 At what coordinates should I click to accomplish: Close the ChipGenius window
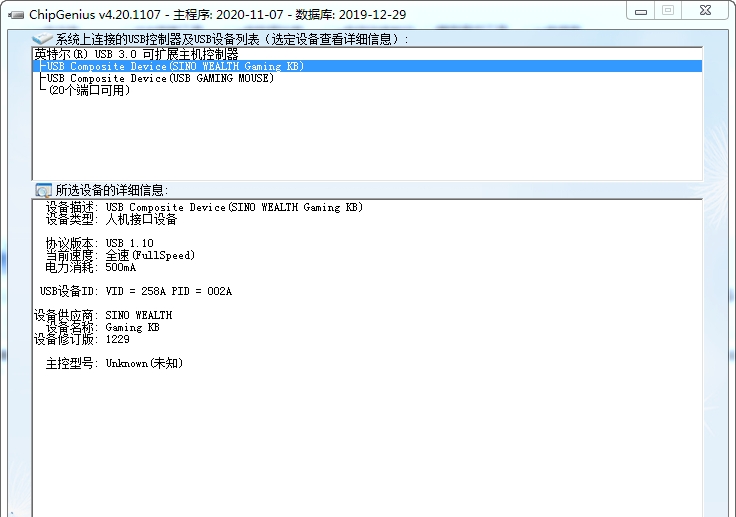[x=706, y=10]
